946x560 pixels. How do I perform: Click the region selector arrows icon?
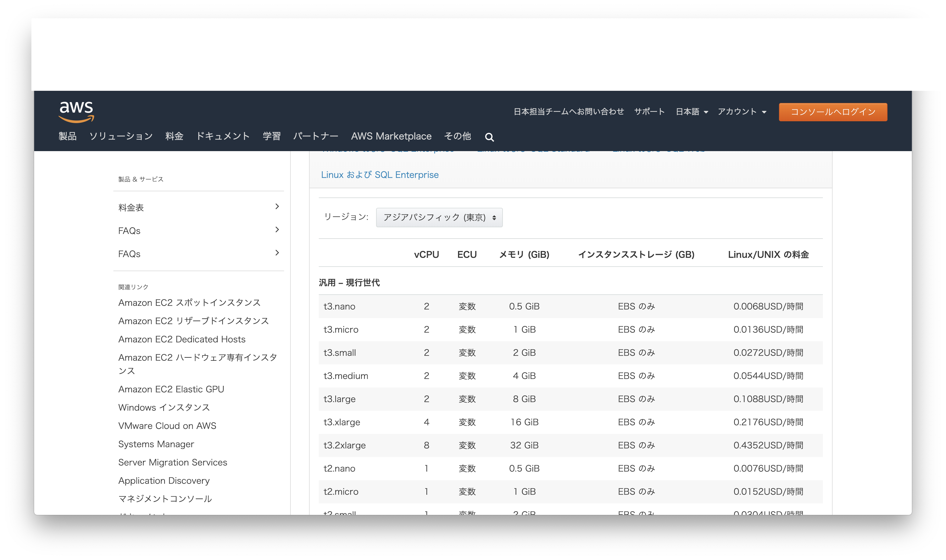495,218
